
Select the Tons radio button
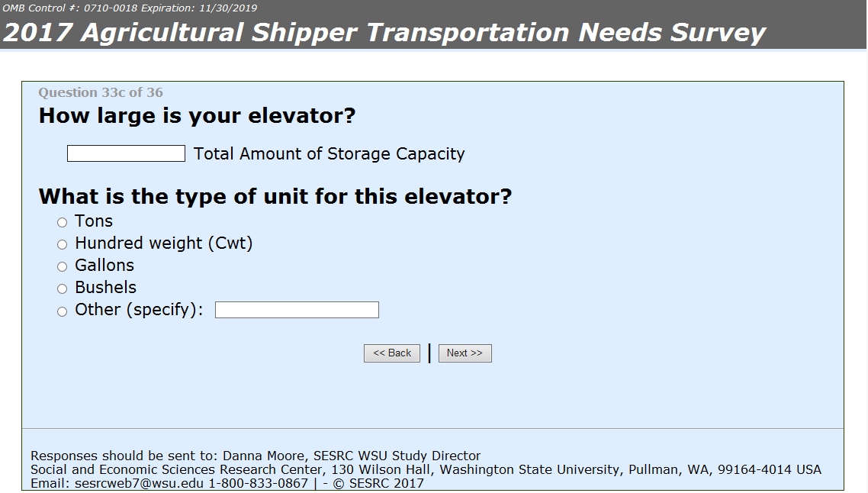point(63,223)
